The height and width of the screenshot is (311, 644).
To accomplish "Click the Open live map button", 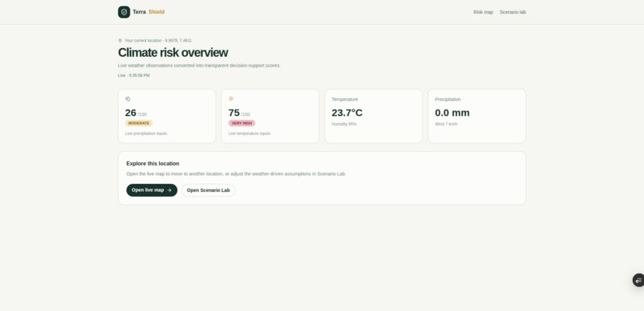I will (x=152, y=190).
